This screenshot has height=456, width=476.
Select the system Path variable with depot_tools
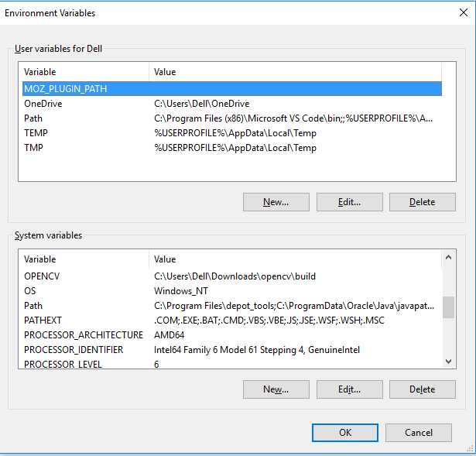pyautogui.click(x=232, y=305)
